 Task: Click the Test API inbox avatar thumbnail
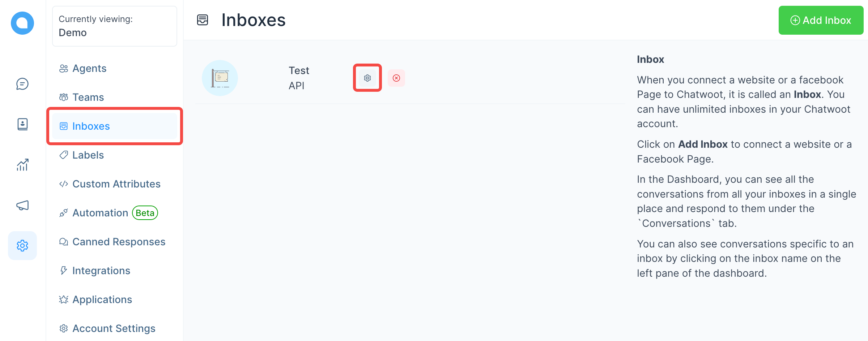pyautogui.click(x=220, y=78)
